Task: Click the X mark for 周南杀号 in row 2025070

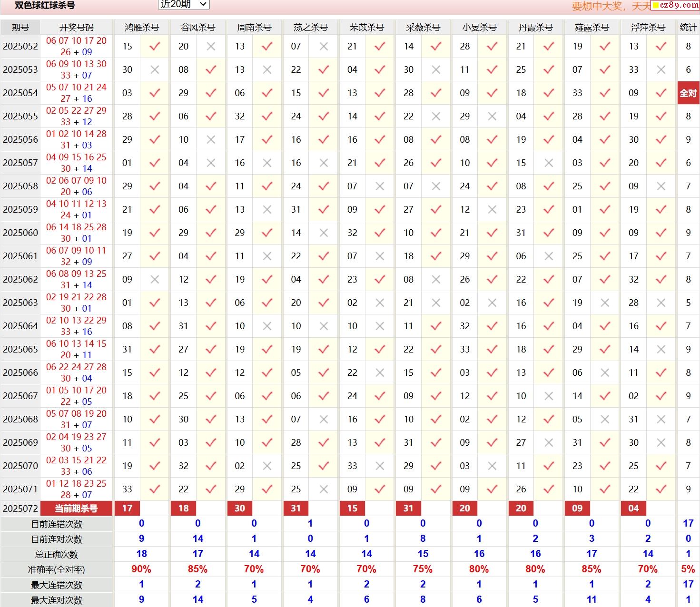Action: coord(267,466)
